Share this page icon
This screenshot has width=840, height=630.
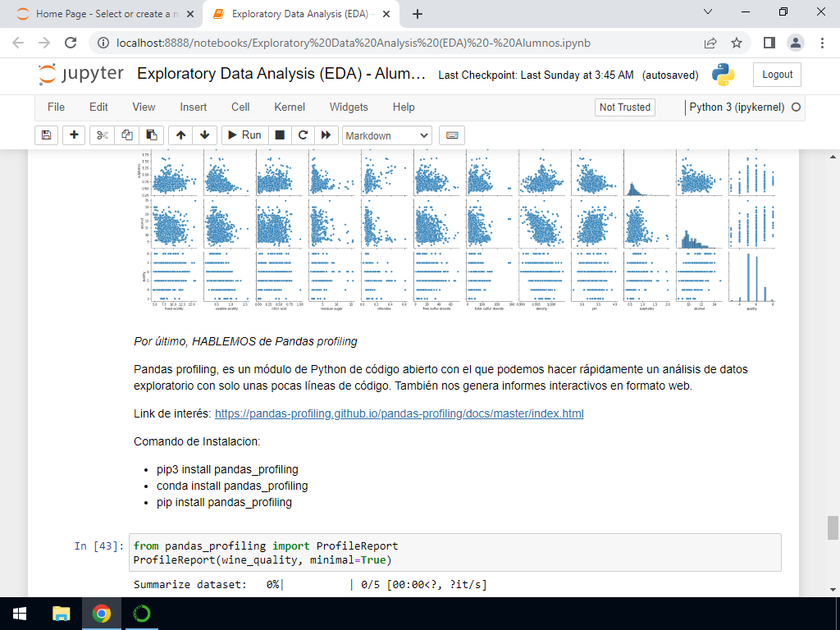(x=710, y=43)
